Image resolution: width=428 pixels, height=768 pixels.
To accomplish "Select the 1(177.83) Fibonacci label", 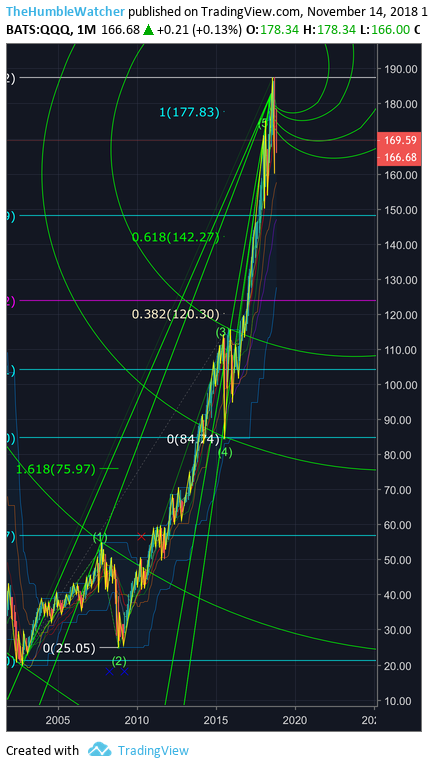I will (190, 112).
